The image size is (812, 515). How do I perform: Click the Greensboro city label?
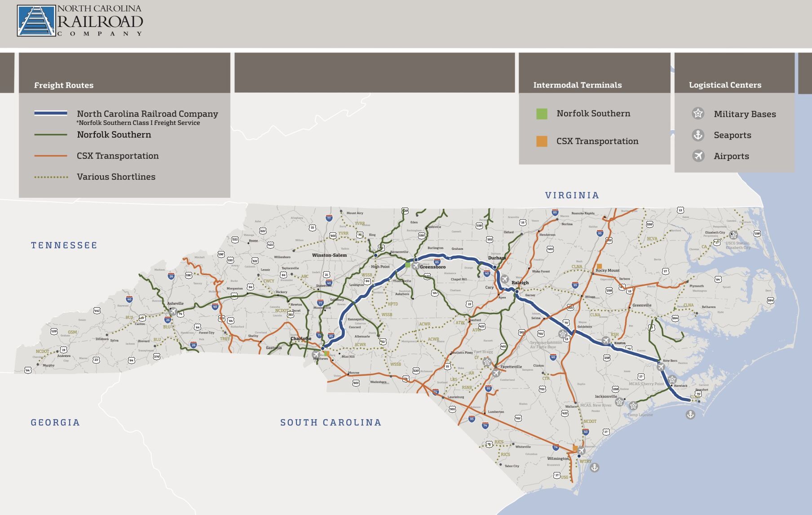click(x=433, y=267)
